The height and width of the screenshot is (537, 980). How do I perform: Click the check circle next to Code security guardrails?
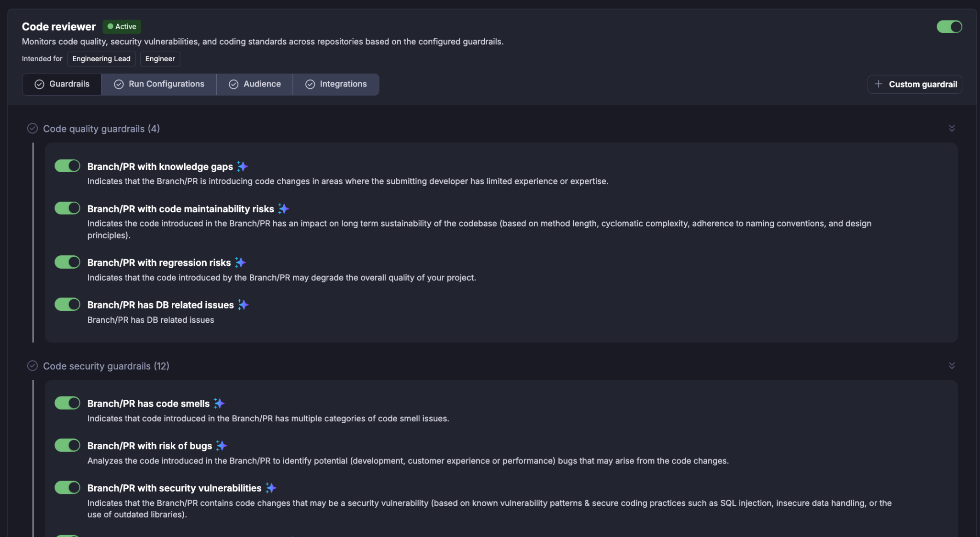[33, 366]
